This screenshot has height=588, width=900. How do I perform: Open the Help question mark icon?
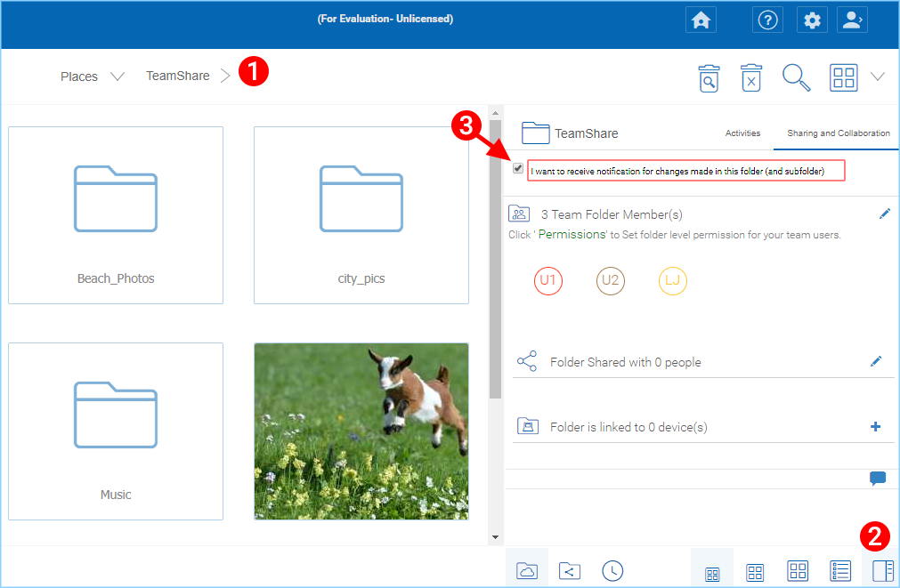[x=767, y=20]
